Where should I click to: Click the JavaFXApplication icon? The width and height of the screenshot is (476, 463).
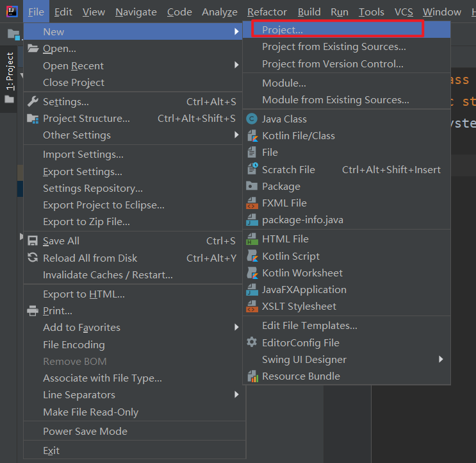coord(252,289)
